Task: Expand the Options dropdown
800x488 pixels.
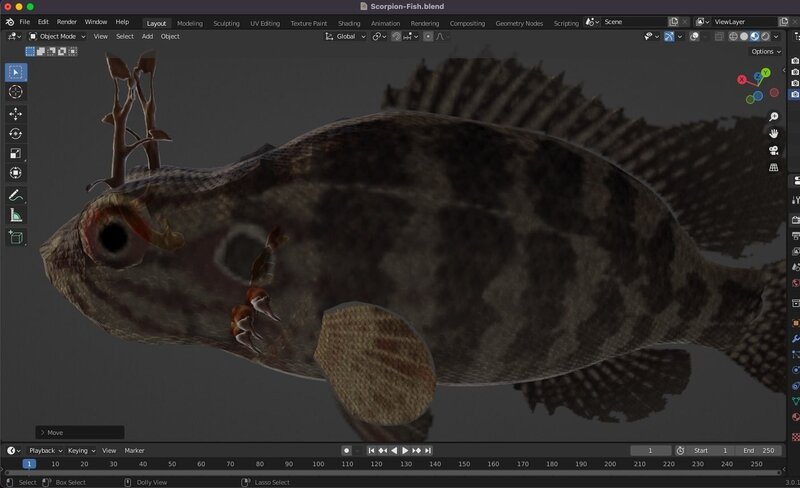Action: [x=764, y=51]
